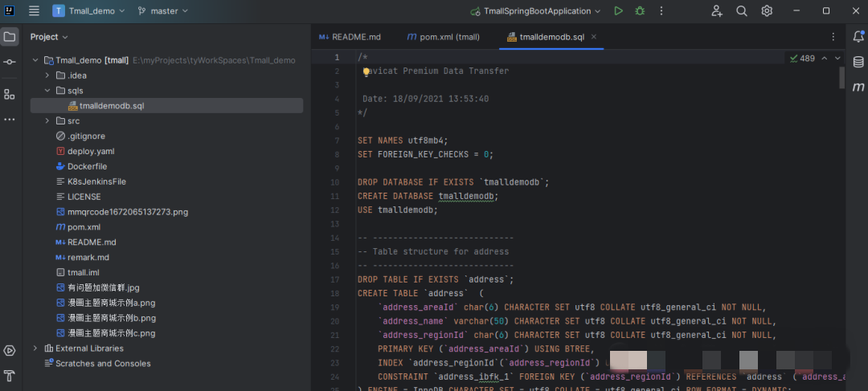Open editor tabs options menu
This screenshot has width=868, height=391.
(833, 37)
